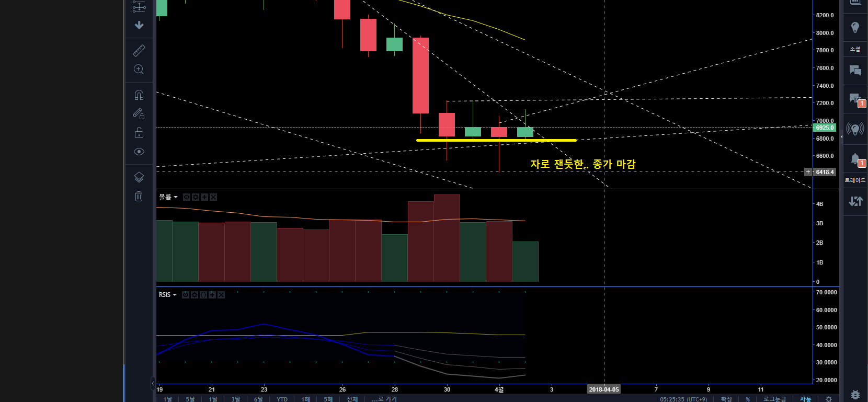Select the 6달 time range
The image size is (868, 402).
click(258, 399)
